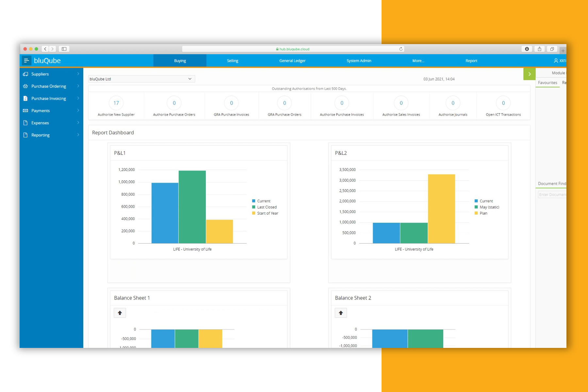Click the bluQube hamburger menu icon
This screenshot has height=392, width=588.
[26, 60]
